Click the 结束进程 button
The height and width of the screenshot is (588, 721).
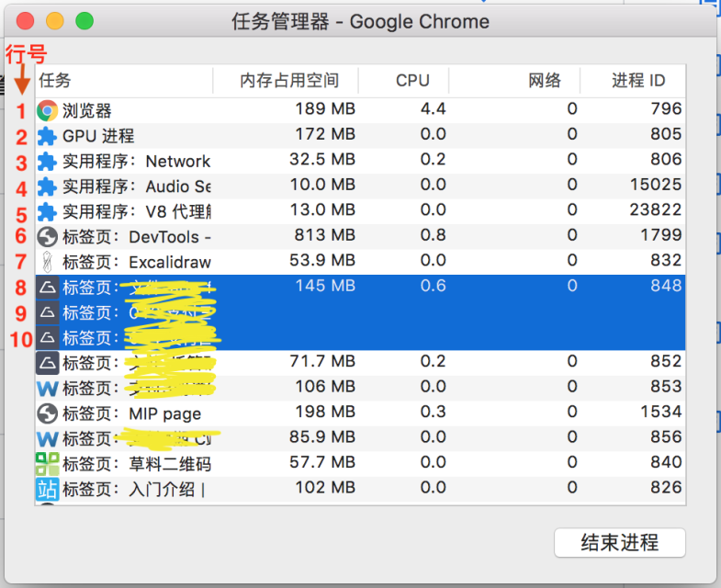[620, 543]
